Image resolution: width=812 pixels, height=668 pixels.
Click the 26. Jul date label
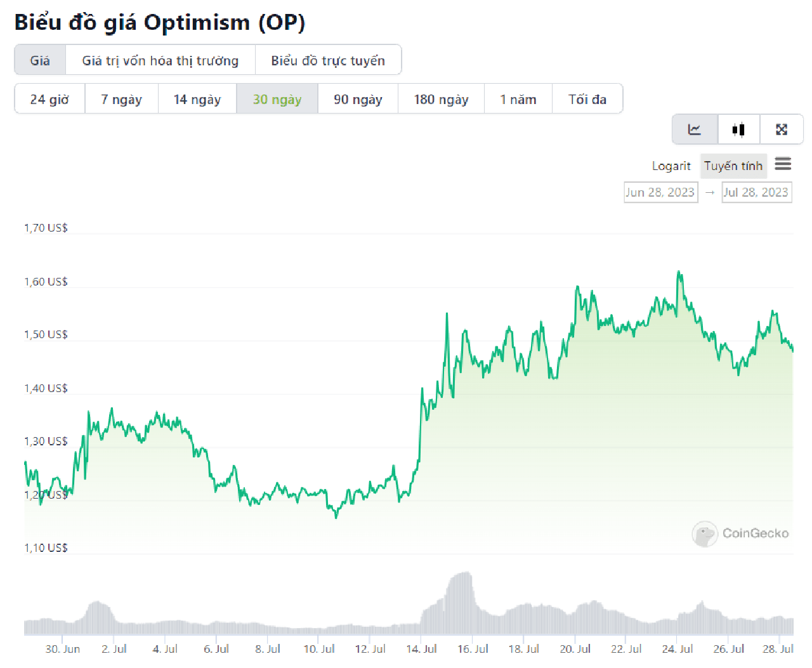[x=728, y=649]
